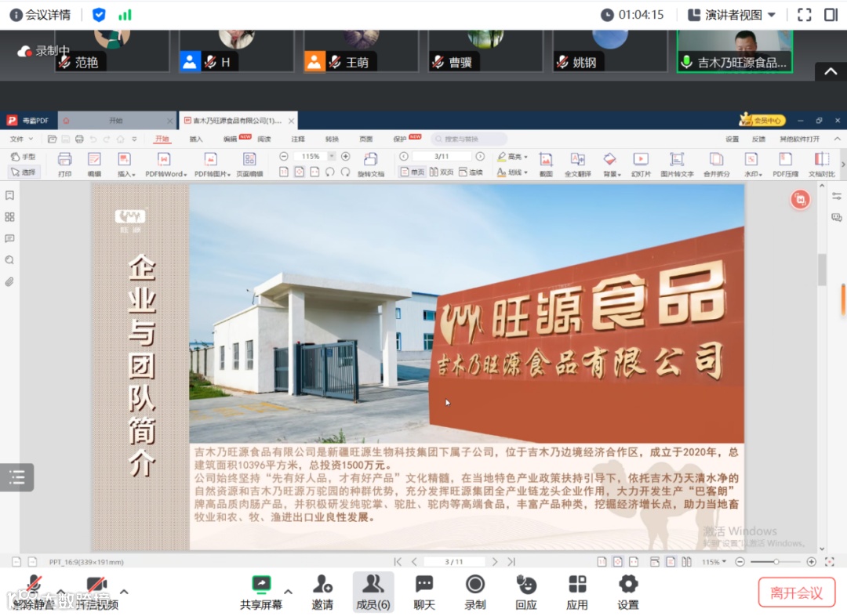Select the Select (选择) cursor mode
Image resolution: width=847 pixels, height=616 pixels.
(x=24, y=172)
